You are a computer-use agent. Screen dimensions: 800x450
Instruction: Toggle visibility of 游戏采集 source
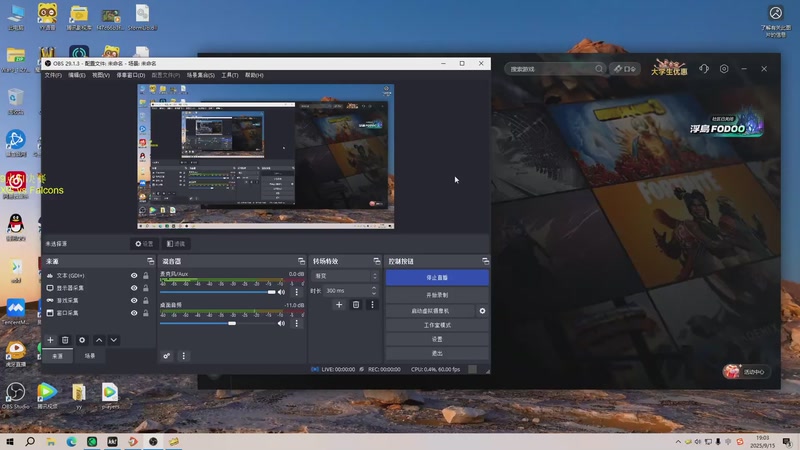coord(134,301)
